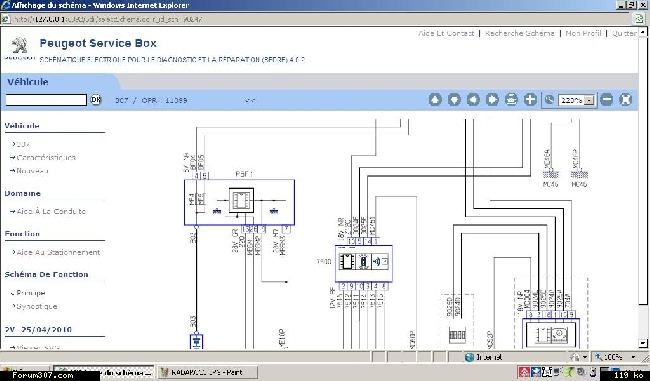Pan the schematic up with arrow icon
Screen dimensions: 650x381
[x=435, y=99]
